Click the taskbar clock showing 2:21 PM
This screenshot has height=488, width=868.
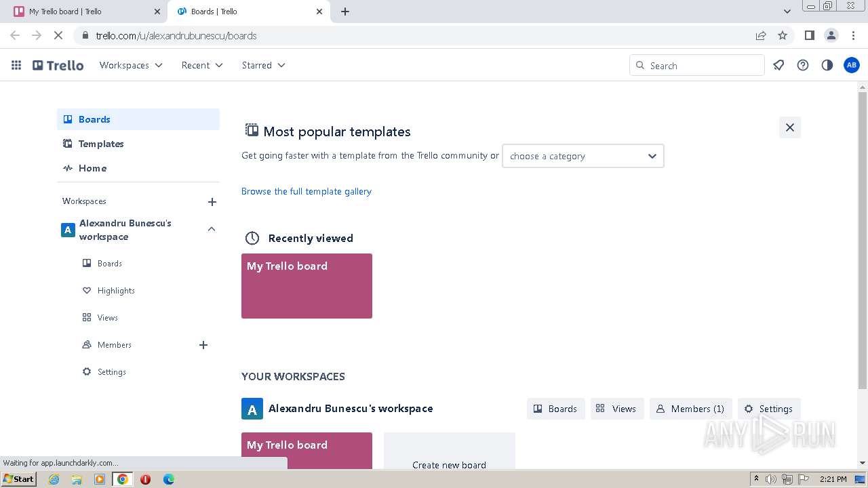pyautogui.click(x=833, y=479)
